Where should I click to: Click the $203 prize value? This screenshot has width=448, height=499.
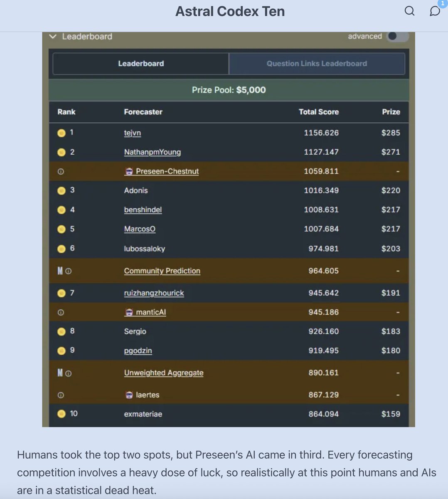pyautogui.click(x=391, y=249)
